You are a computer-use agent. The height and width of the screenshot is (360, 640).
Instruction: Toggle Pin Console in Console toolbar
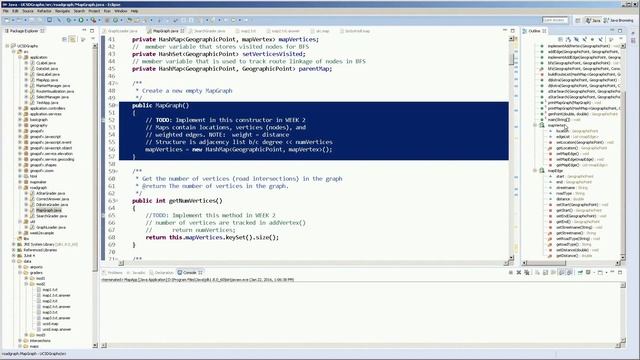[580, 272]
